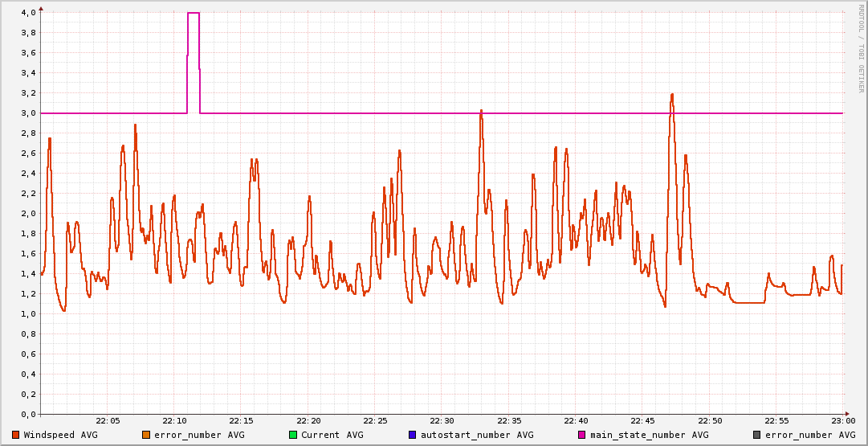Click the 22:30 time axis label

pos(442,421)
